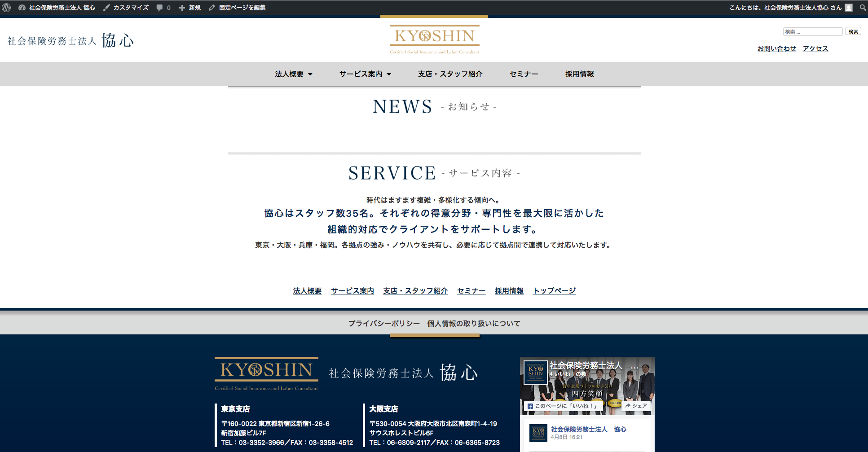Click the Facebook widget options ellipsis
This screenshot has width=868, height=452.
[634, 368]
